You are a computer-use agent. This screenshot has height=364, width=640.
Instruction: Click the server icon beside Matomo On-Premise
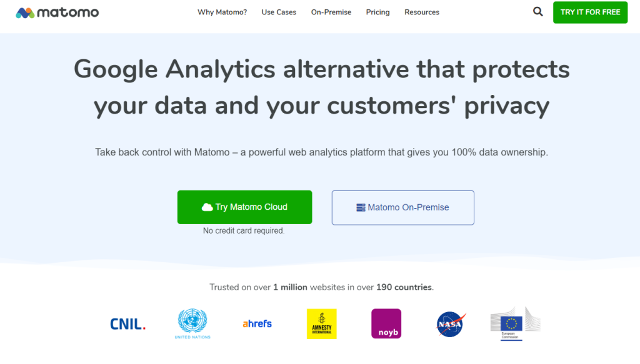pos(361,207)
